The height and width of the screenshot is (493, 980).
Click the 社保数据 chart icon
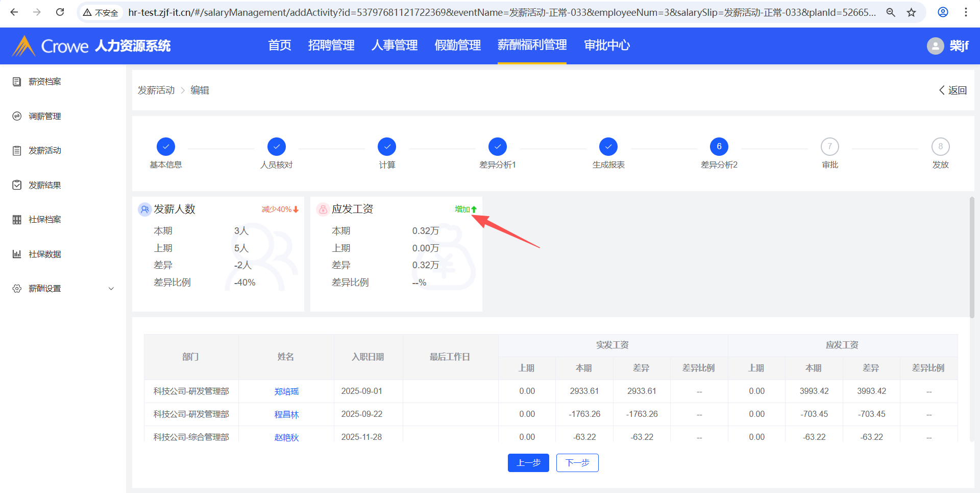17,254
